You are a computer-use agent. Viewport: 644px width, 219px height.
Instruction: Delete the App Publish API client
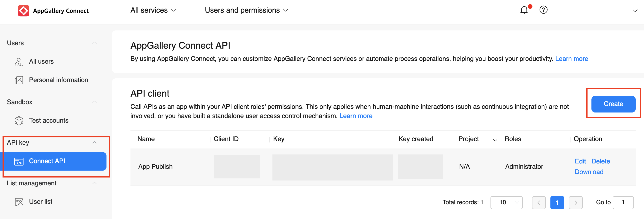(601, 161)
